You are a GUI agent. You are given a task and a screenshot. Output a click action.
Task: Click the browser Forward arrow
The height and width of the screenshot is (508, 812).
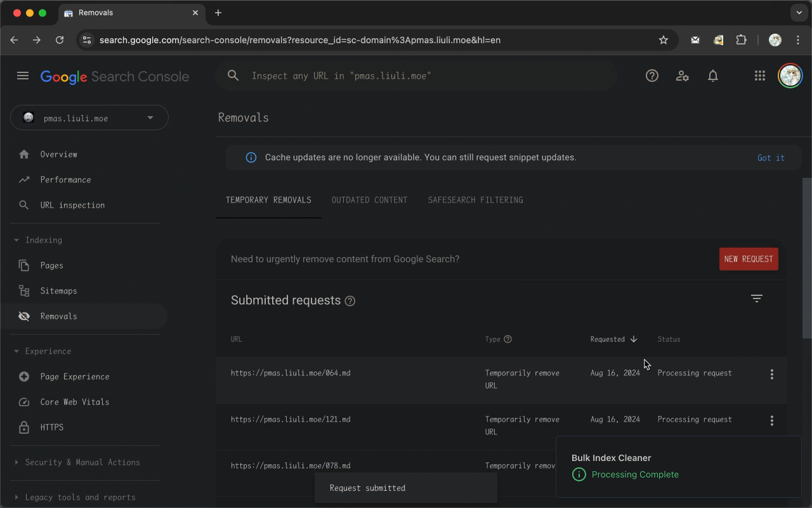coord(37,40)
